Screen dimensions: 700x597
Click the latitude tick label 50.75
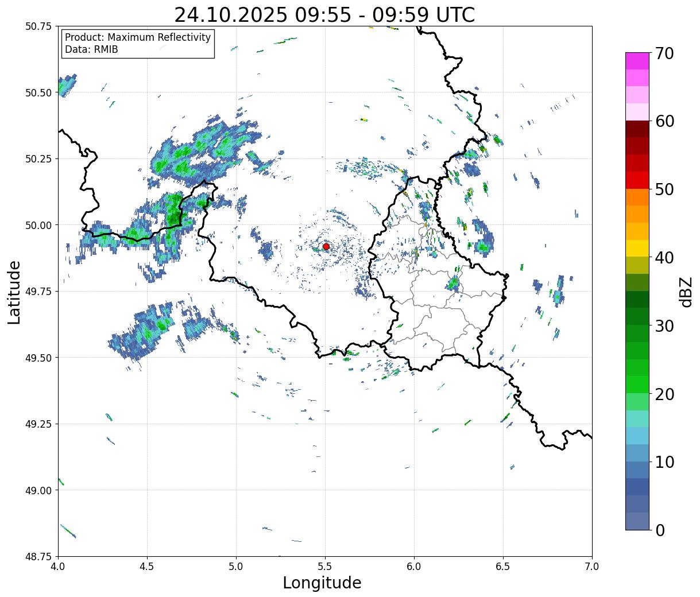pos(38,26)
